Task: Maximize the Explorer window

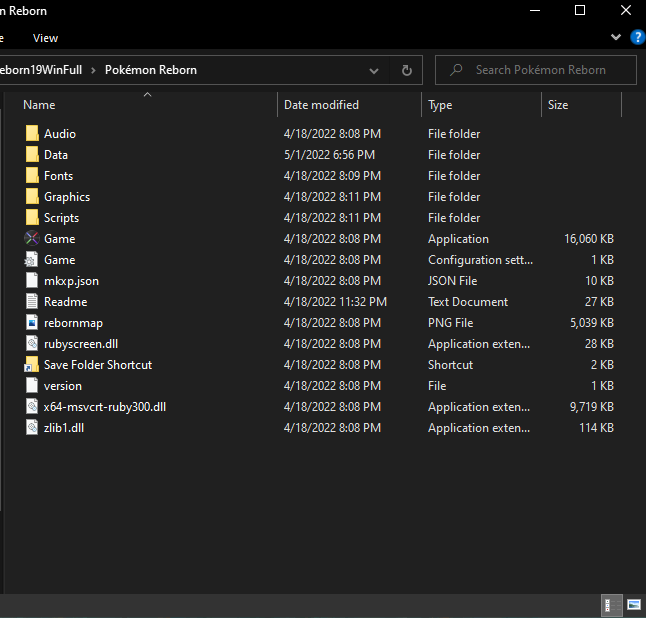Action: tap(580, 10)
